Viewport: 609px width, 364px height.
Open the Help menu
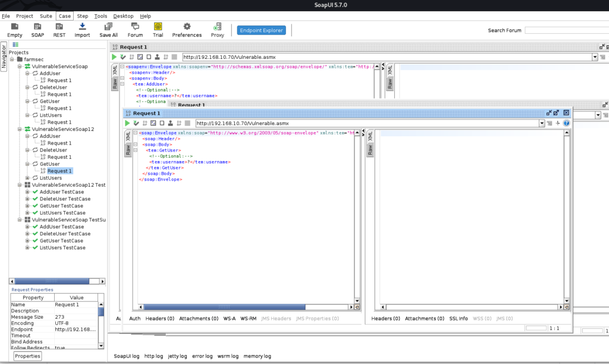click(x=145, y=16)
